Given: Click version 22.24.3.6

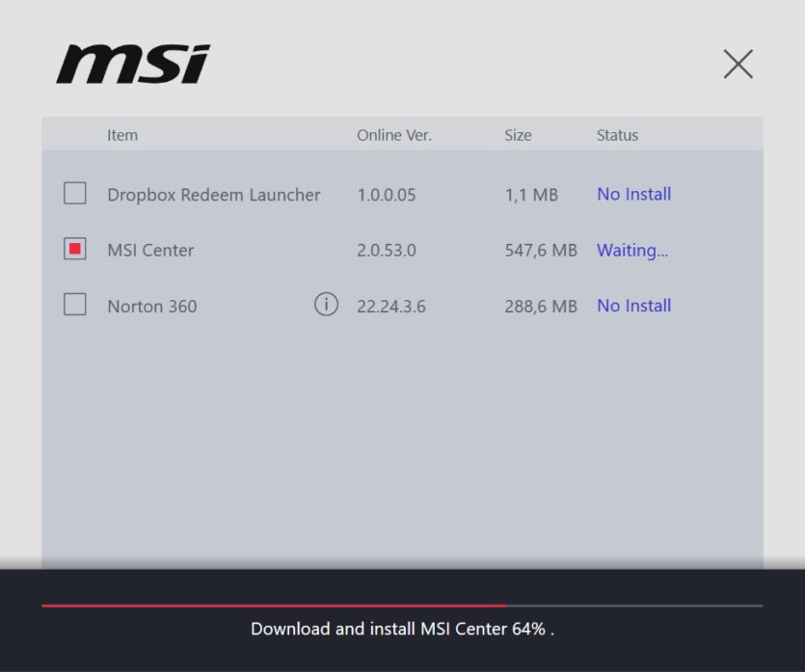Looking at the screenshot, I should coord(391,307).
